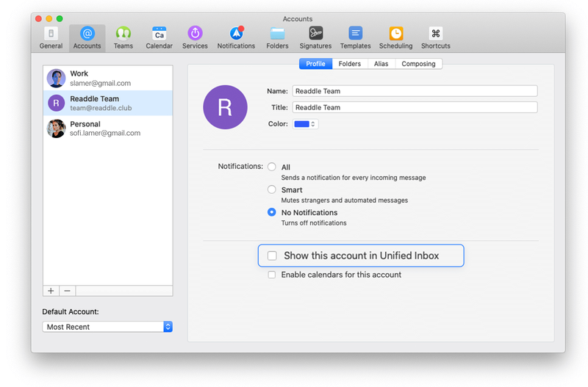Switch to the Composing tab
The width and height of the screenshot is (588, 387).
point(418,64)
